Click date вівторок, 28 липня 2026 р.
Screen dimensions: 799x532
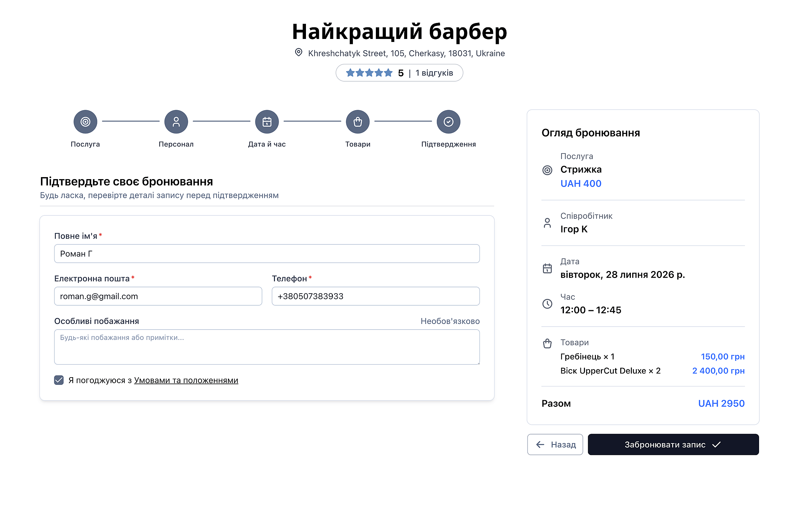click(x=623, y=274)
